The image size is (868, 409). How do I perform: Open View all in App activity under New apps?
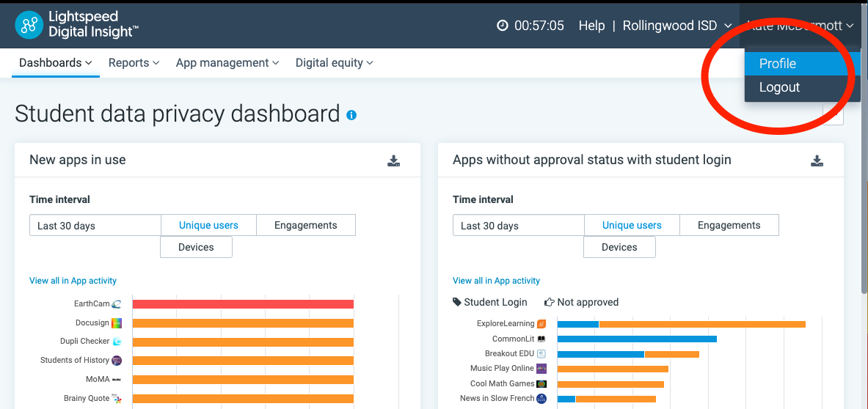[x=73, y=281]
